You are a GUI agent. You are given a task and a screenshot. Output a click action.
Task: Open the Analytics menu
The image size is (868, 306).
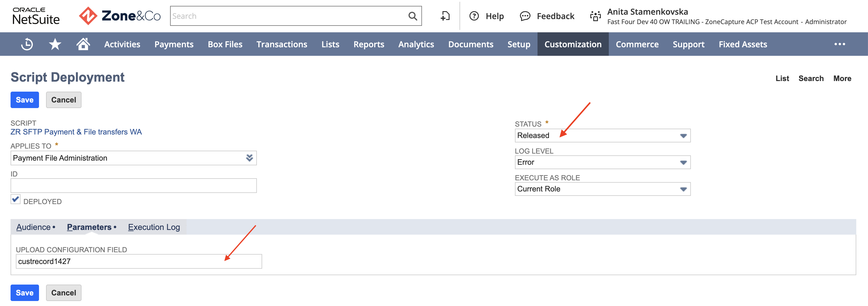click(416, 44)
